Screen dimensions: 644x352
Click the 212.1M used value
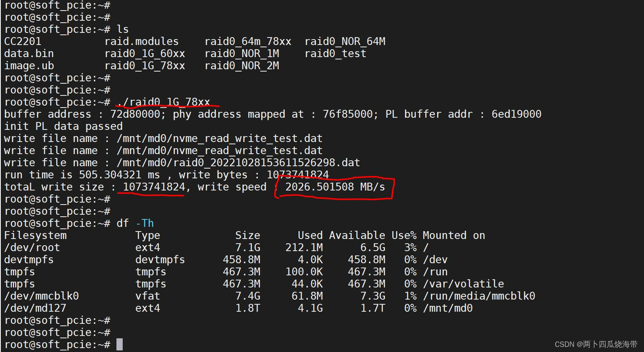(304, 248)
